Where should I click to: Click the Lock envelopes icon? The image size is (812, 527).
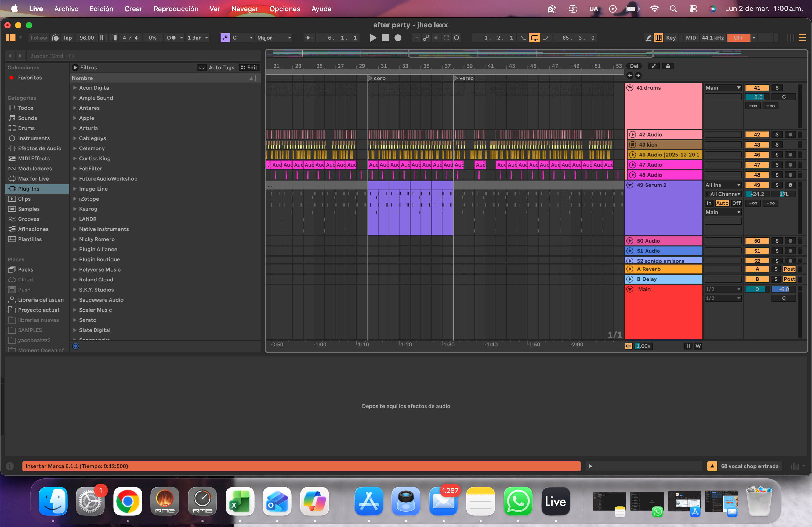coord(668,66)
